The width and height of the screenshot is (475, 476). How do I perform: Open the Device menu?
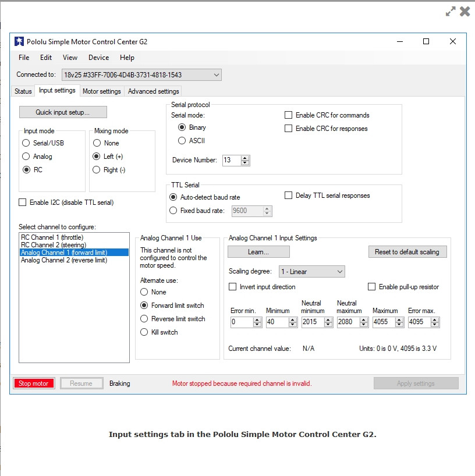pyautogui.click(x=98, y=58)
